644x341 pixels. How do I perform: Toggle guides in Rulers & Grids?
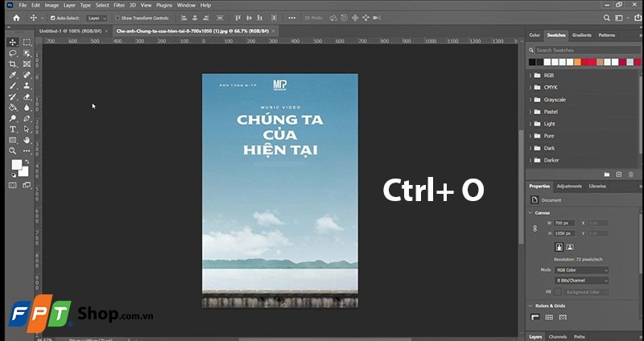(x=563, y=317)
